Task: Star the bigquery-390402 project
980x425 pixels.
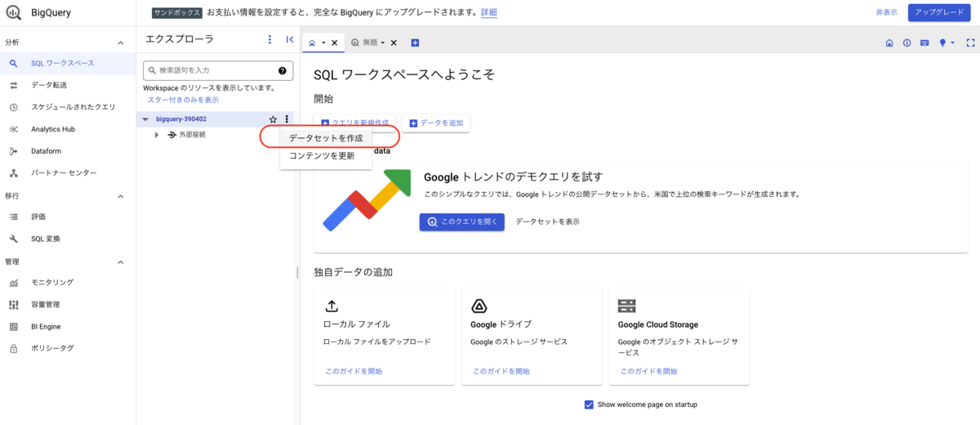Action: tap(273, 119)
